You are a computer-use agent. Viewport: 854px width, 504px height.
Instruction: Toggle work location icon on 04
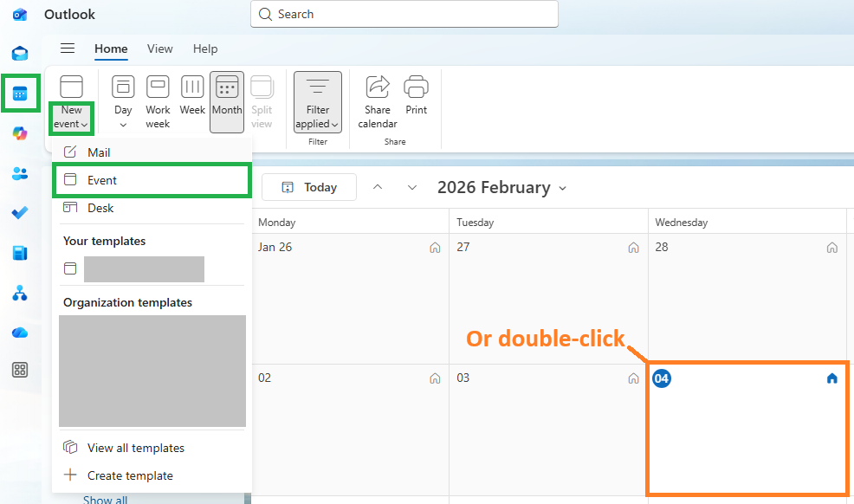[x=832, y=378]
